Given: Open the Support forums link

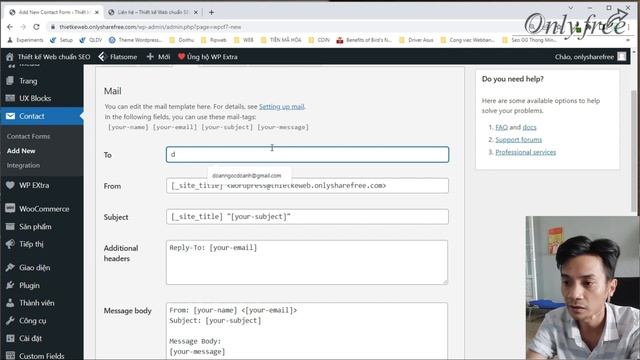Looking at the screenshot, I should pos(518,140).
